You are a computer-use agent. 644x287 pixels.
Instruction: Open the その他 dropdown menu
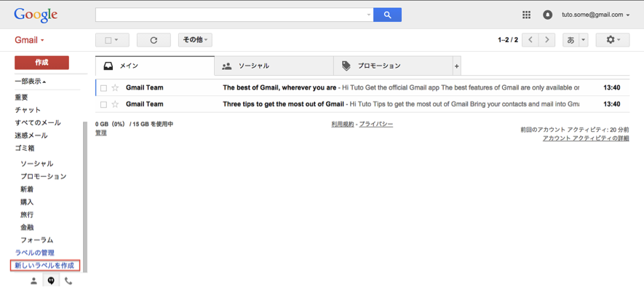point(195,40)
